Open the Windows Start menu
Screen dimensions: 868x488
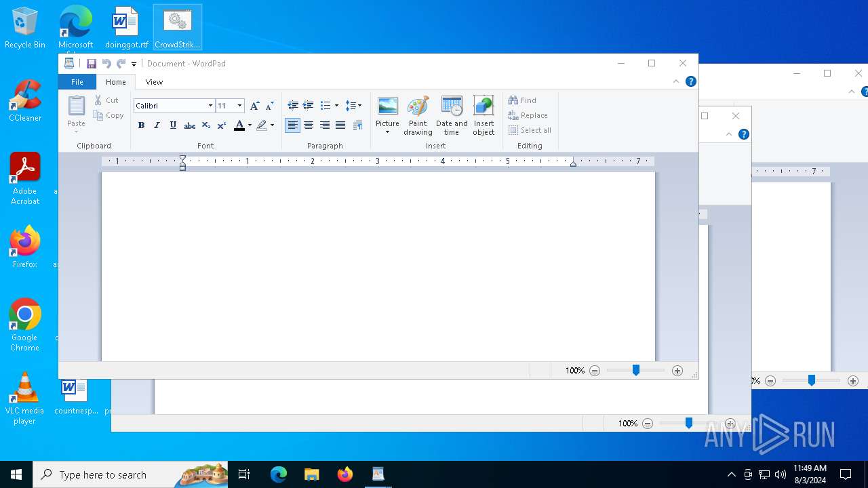tap(16, 474)
